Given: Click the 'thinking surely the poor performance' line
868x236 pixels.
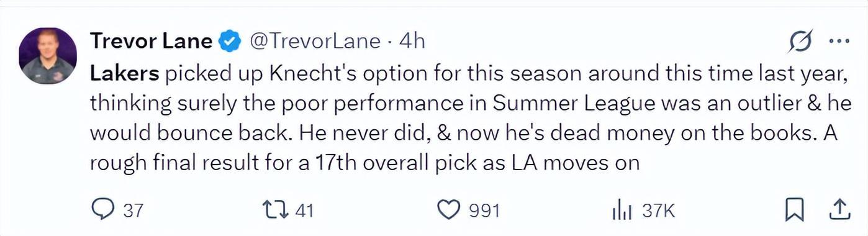Looking at the screenshot, I should pos(471,104).
